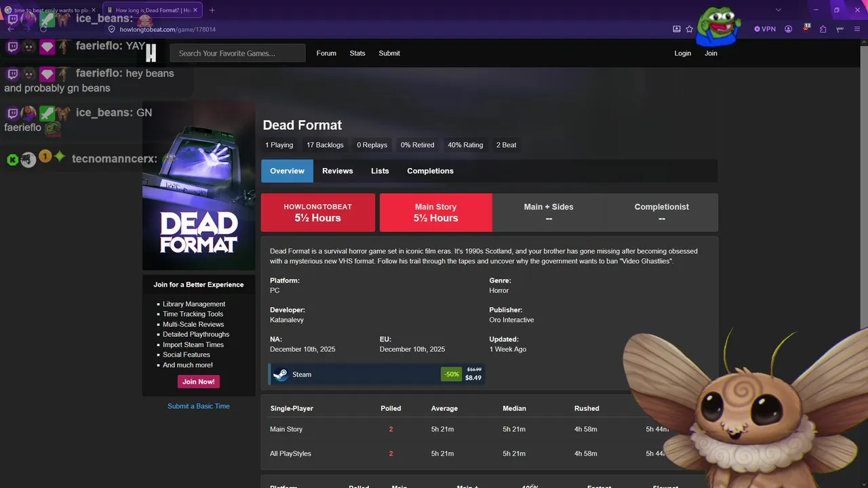Click the "2 Beat" stat chip
Image resolution: width=868 pixels, height=488 pixels.
coord(507,145)
